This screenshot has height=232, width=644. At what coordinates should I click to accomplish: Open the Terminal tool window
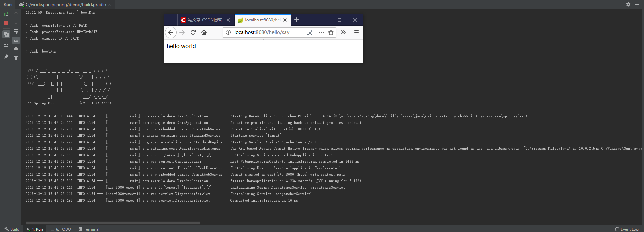pyautogui.click(x=89, y=229)
